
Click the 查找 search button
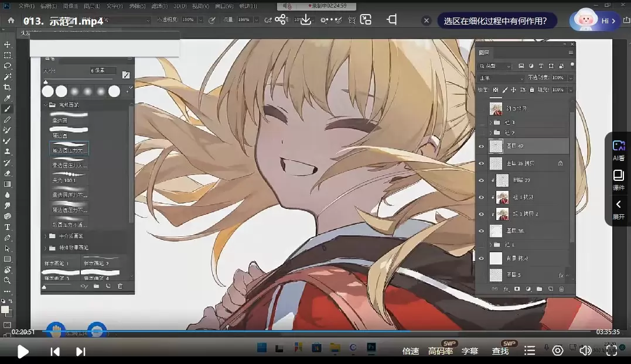pyautogui.click(x=500, y=351)
